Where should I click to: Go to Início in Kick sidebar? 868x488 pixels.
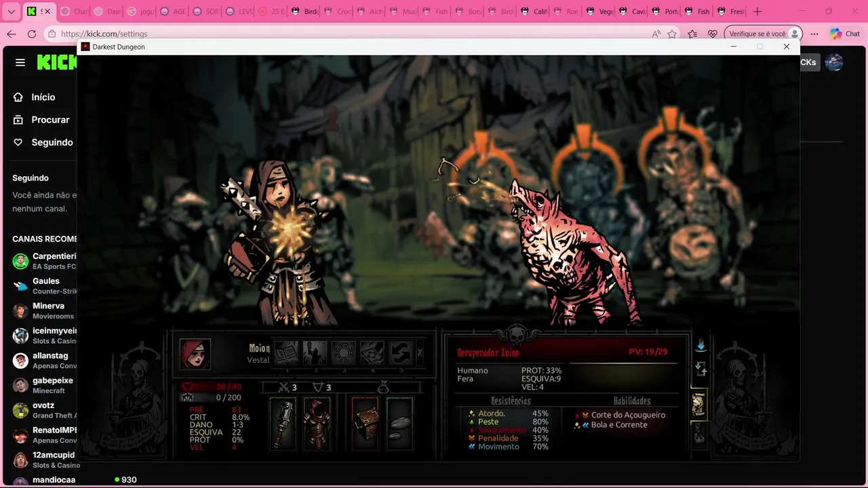pyautogui.click(x=43, y=97)
